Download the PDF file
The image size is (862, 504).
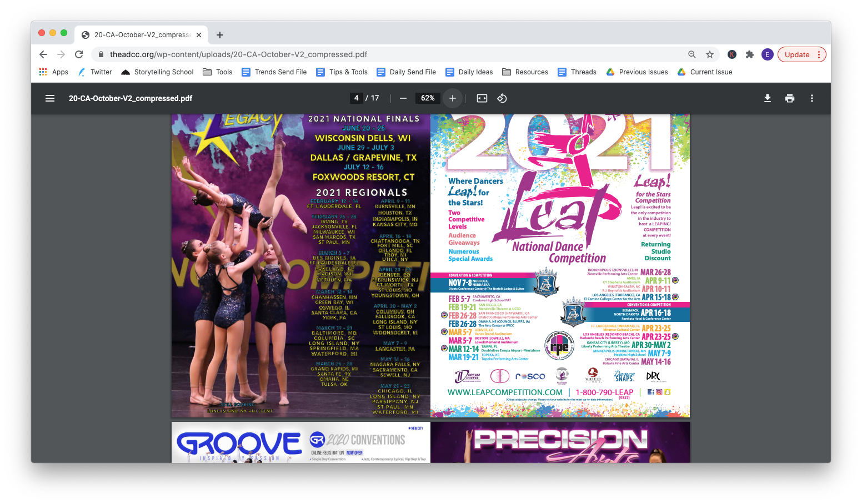pyautogui.click(x=768, y=98)
